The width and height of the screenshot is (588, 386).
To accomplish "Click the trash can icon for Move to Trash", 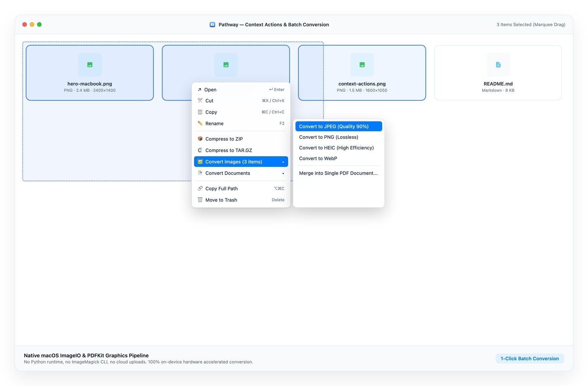I will click(x=200, y=200).
